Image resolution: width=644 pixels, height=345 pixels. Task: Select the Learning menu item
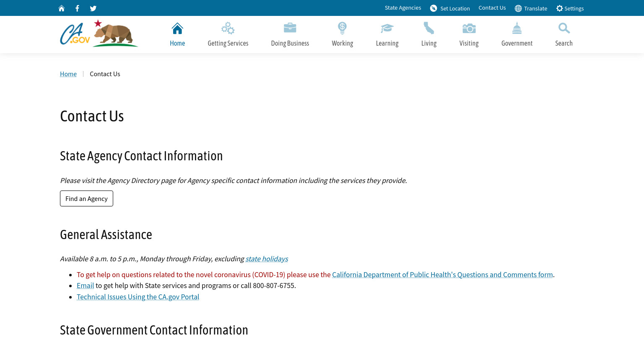[x=387, y=43]
